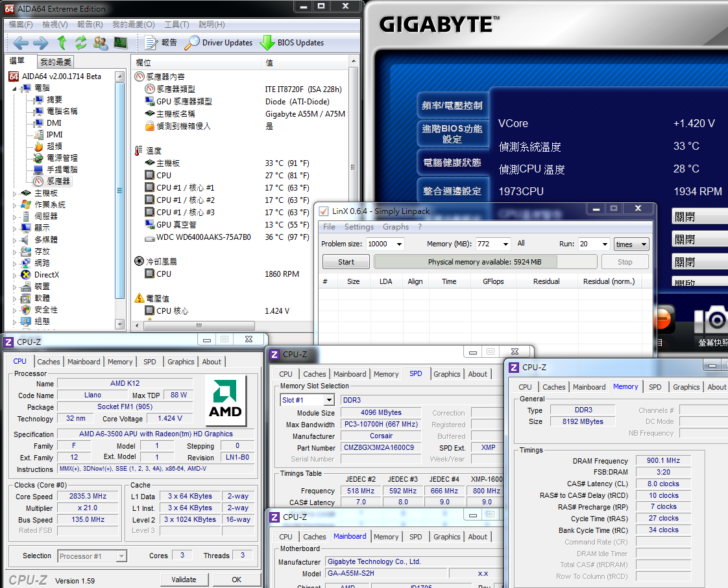Switch to Mainboard tab in CPU-Z CPU window
This screenshot has height=588, width=728.
tap(84, 362)
